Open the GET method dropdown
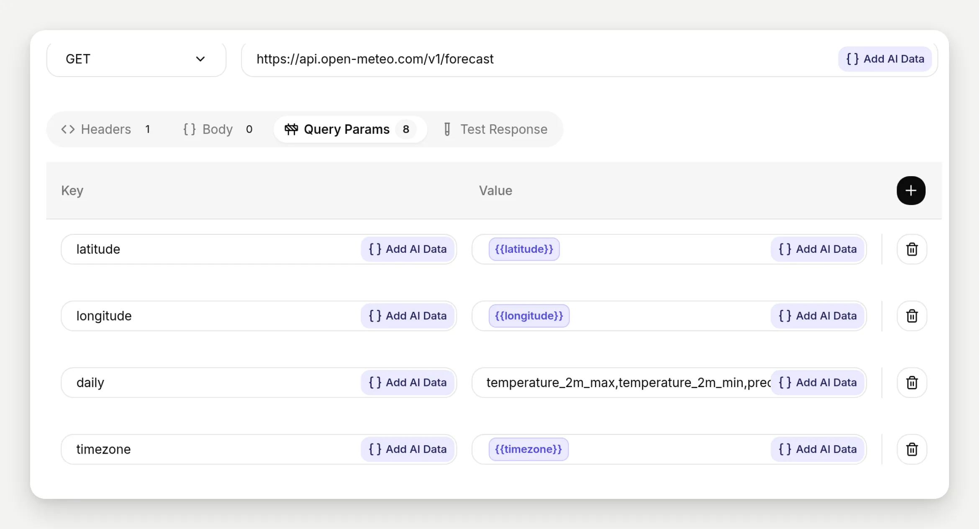The height and width of the screenshot is (529, 980). 136,59
